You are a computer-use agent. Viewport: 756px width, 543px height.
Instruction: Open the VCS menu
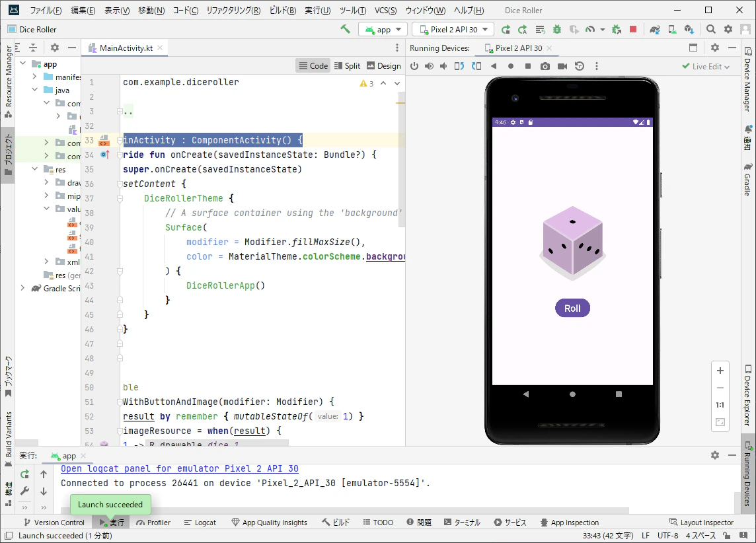point(385,11)
